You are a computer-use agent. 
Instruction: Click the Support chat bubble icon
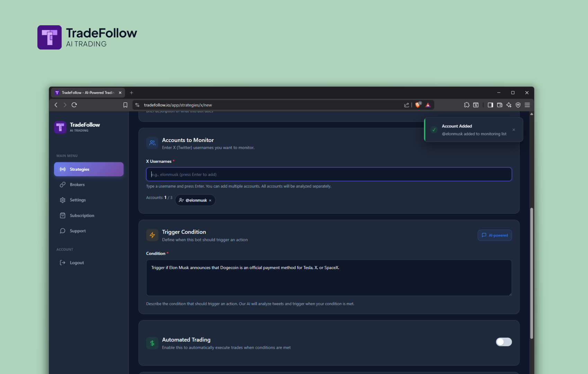point(62,231)
